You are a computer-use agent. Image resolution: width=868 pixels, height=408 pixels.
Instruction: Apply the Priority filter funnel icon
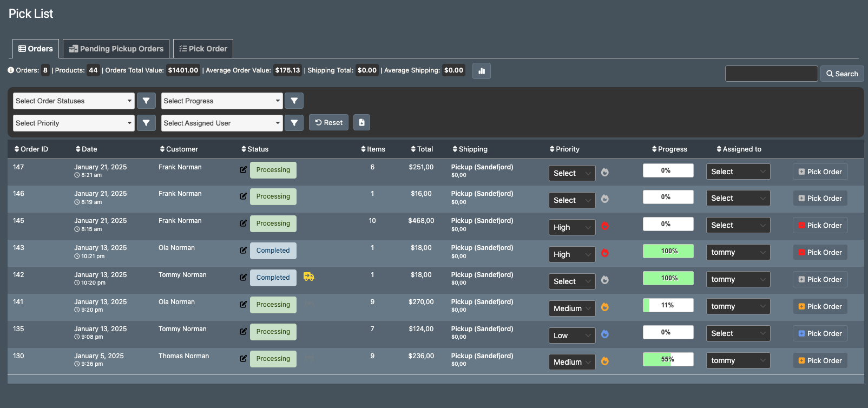tap(146, 123)
